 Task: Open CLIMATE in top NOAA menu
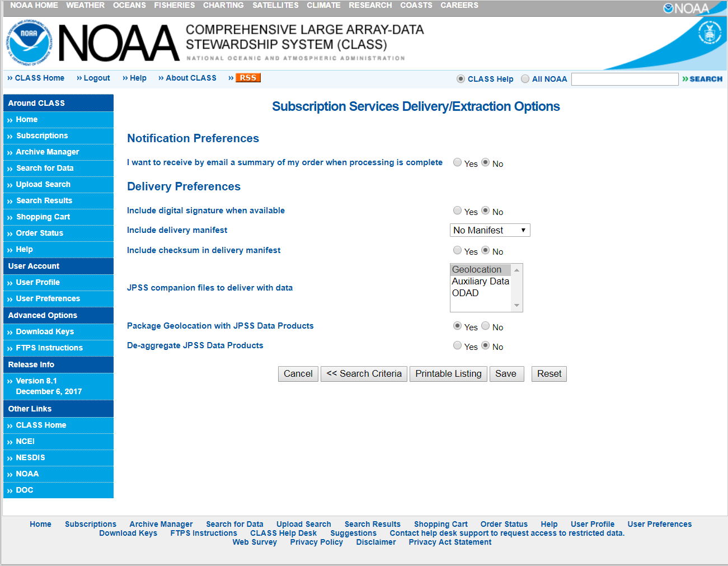323,5
